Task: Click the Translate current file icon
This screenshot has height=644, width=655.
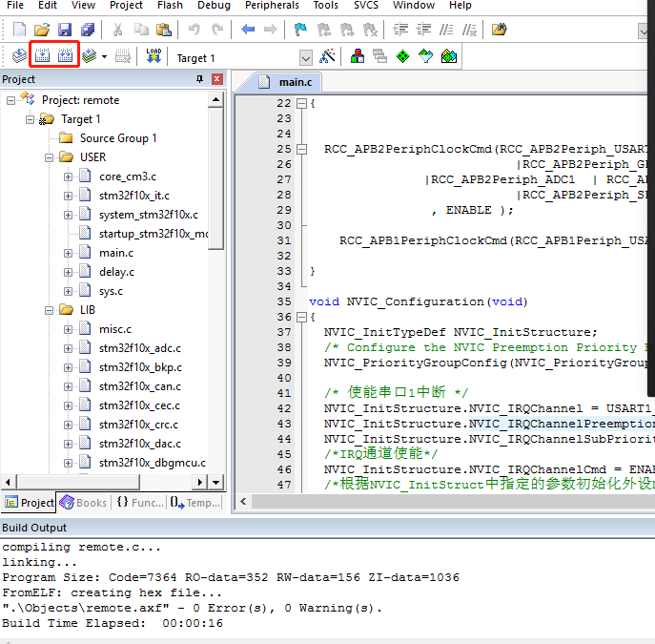Action: coord(19,57)
